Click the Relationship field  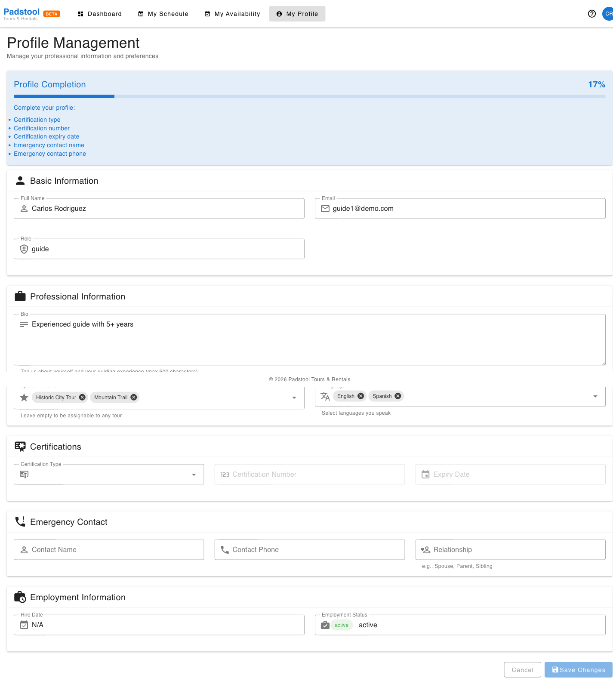511,549
